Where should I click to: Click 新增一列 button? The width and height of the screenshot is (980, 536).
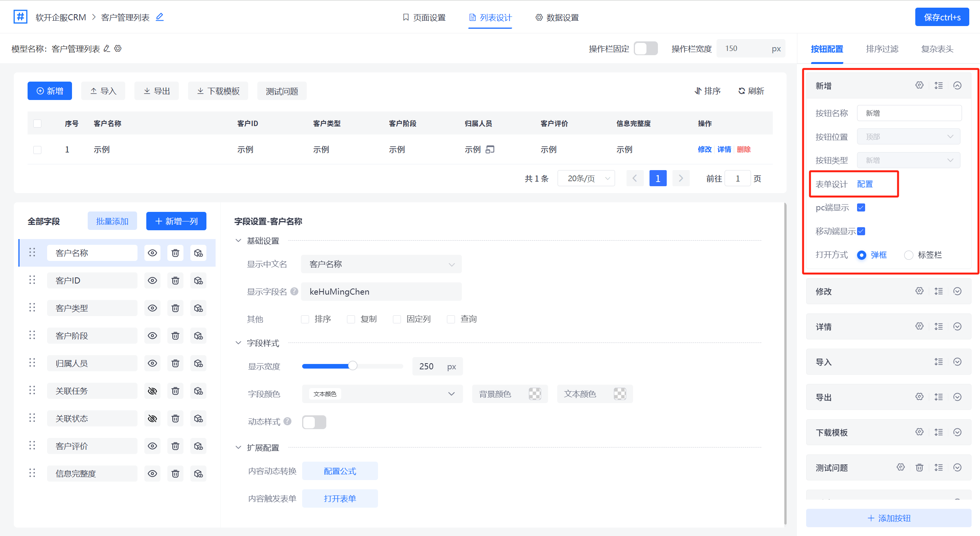[176, 221]
